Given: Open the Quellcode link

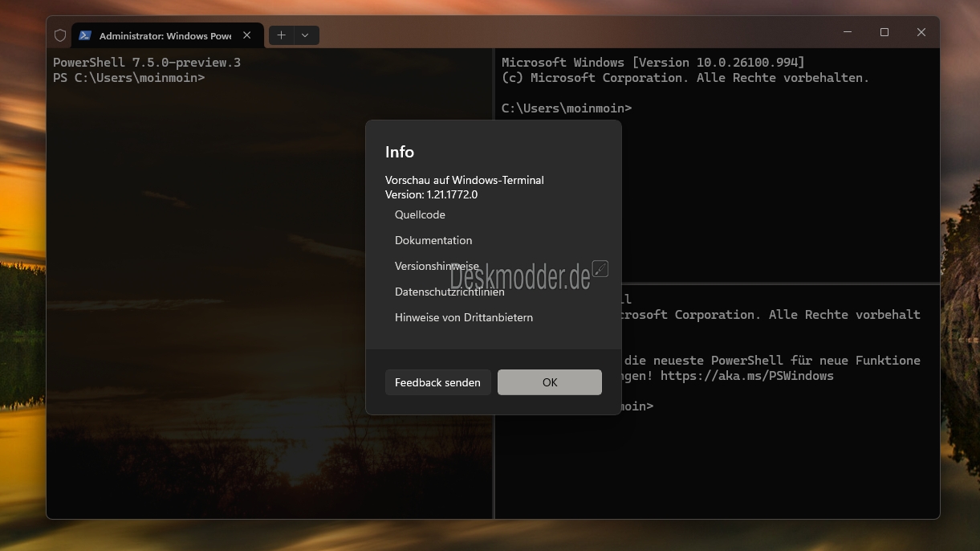Looking at the screenshot, I should 420,214.
